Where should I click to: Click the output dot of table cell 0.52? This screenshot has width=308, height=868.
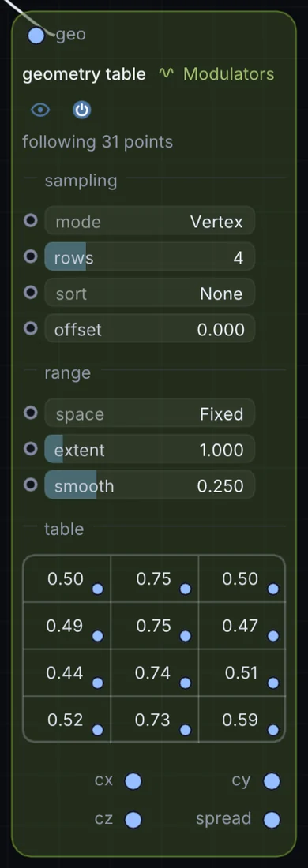point(97,730)
